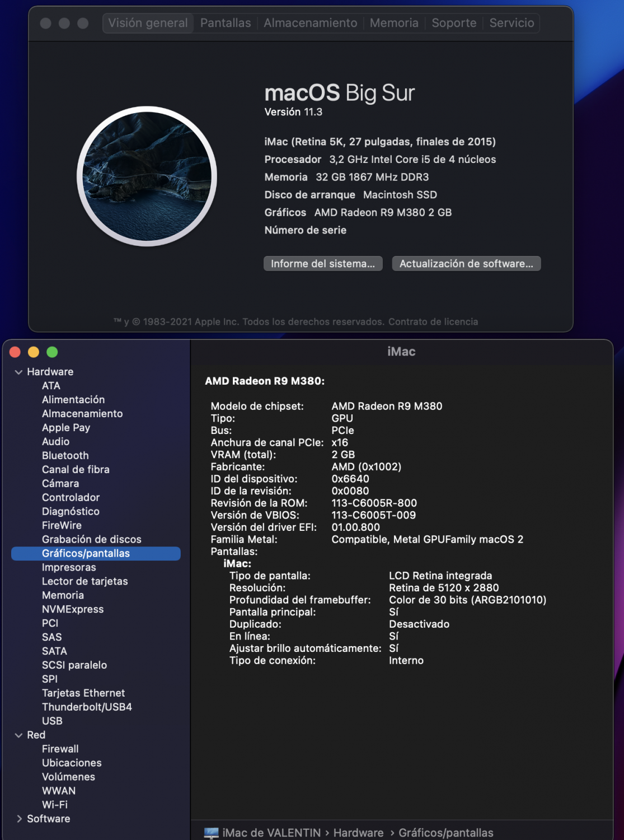Expand the Software section chevron
This screenshot has width=624, height=840.
click(x=19, y=819)
